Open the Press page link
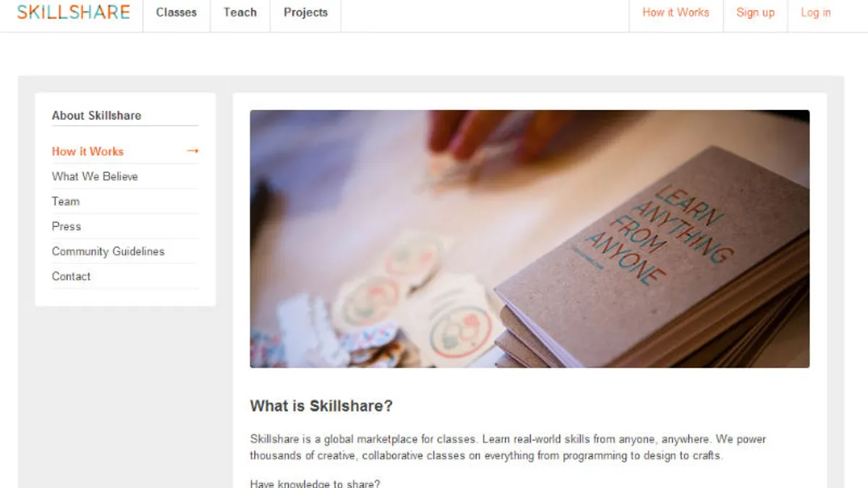 (67, 226)
